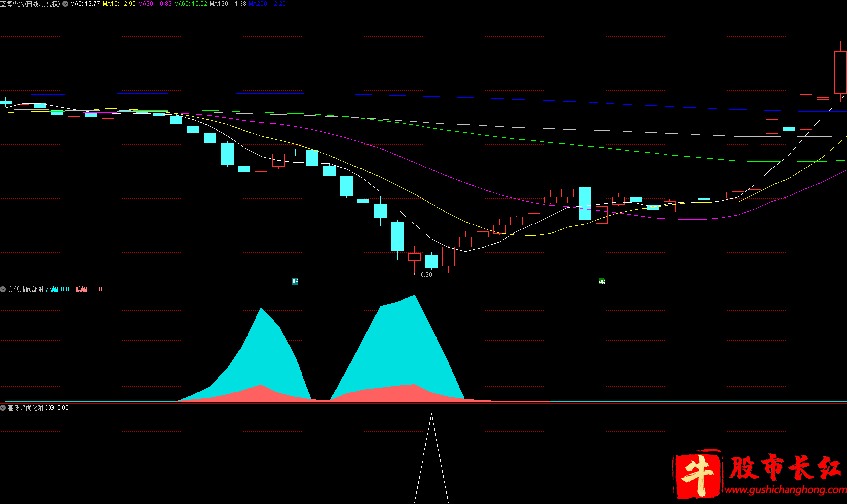Image resolution: width=847 pixels, height=504 pixels.
Task: Select the green MA60: 10.52 label
Action: [x=190, y=4]
